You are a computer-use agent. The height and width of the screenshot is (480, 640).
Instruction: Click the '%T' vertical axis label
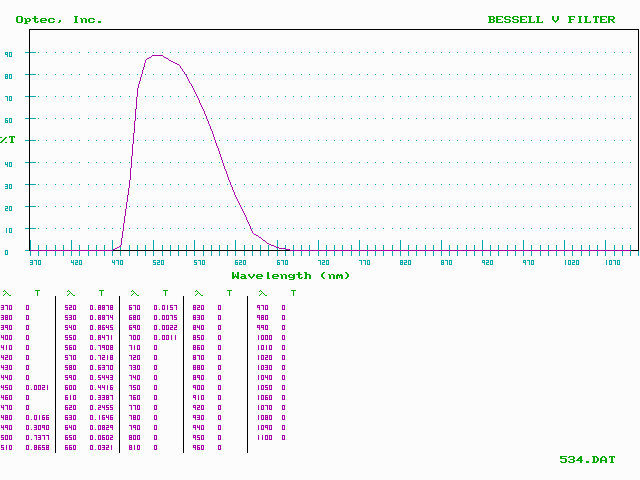pyautogui.click(x=8, y=139)
